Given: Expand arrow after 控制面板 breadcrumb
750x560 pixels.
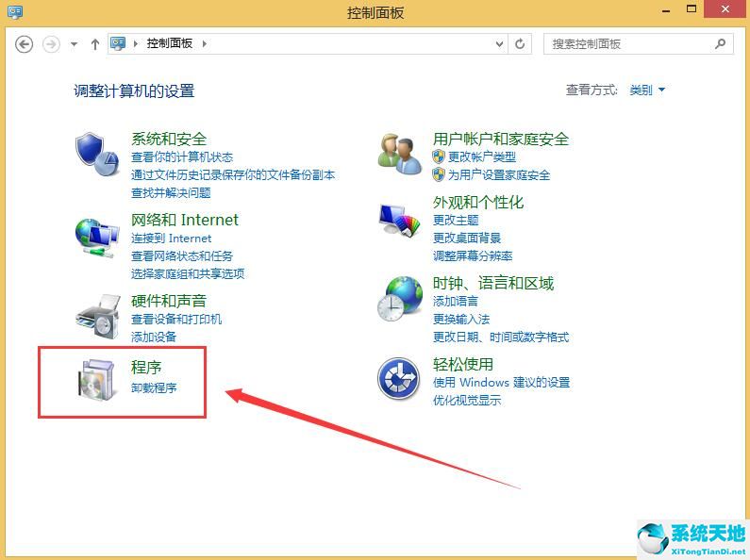Looking at the screenshot, I should [205, 44].
